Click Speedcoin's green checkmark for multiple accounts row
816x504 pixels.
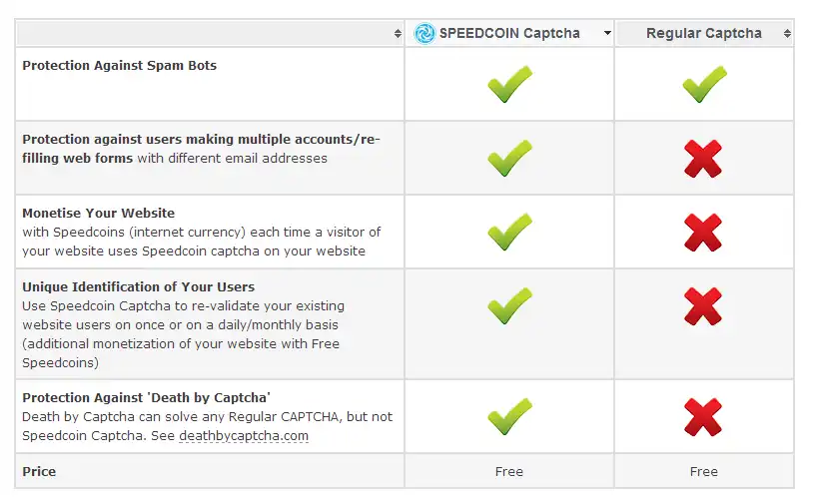tap(509, 159)
